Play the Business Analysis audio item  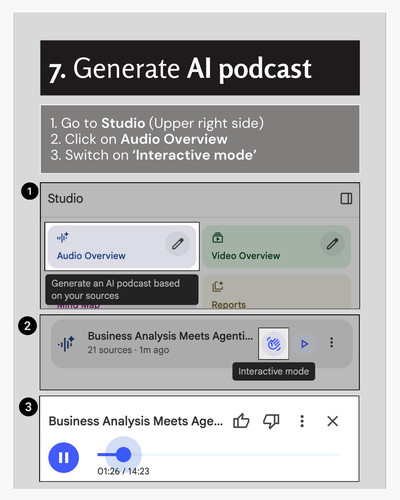(304, 343)
